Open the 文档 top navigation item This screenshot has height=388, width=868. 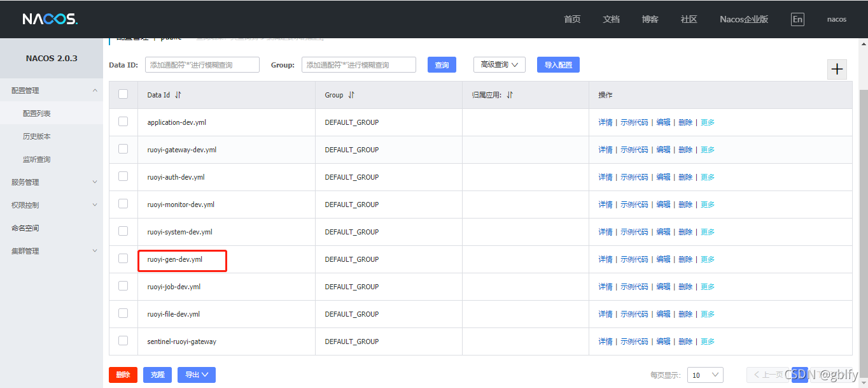click(611, 19)
